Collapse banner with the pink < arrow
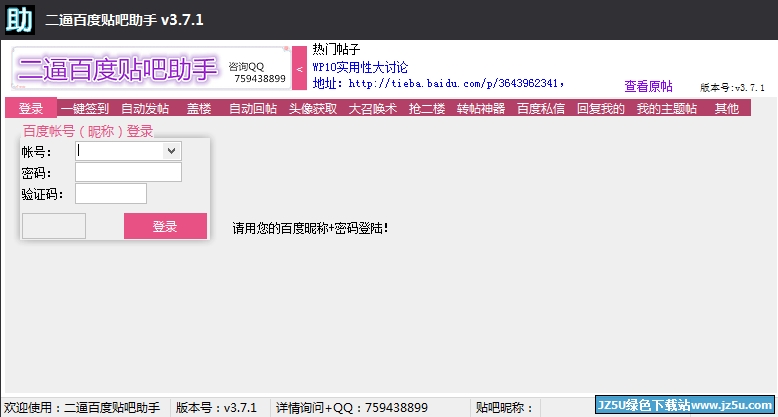This screenshot has width=778, height=417. click(299, 68)
